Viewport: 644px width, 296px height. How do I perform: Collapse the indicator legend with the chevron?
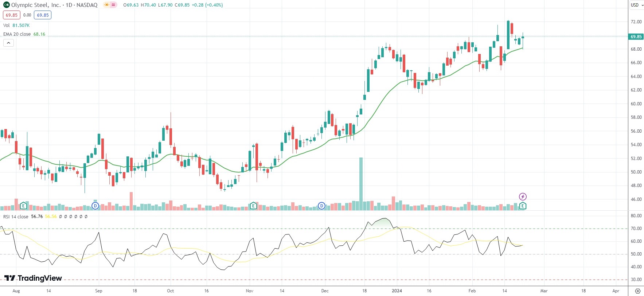pyautogui.click(x=8, y=43)
